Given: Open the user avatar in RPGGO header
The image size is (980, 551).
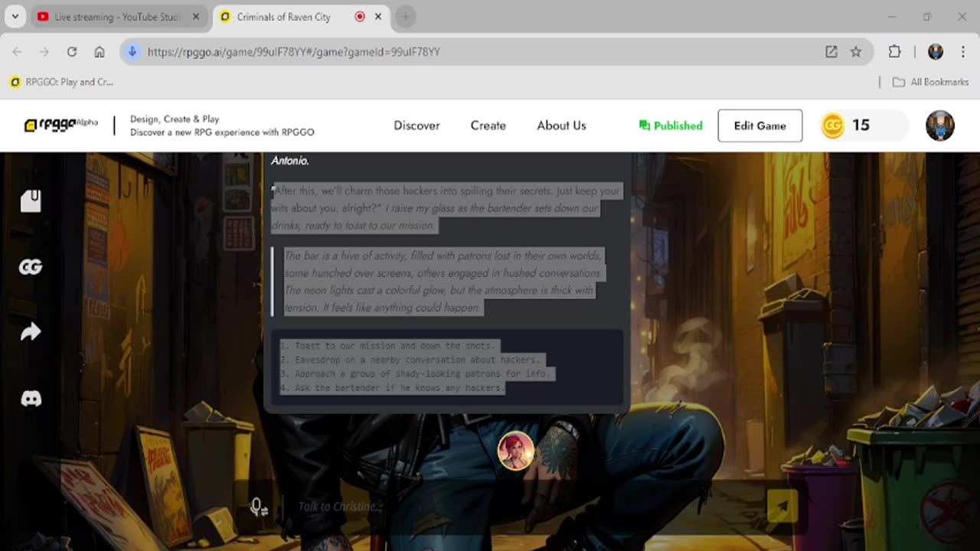Looking at the screenshot, I should click(x=939, y=126).
